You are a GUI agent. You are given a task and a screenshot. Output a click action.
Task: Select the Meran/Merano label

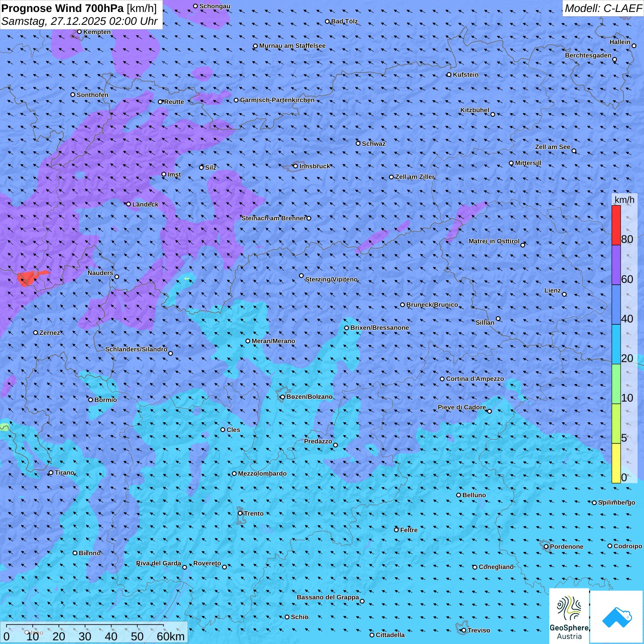pos(273,341)
